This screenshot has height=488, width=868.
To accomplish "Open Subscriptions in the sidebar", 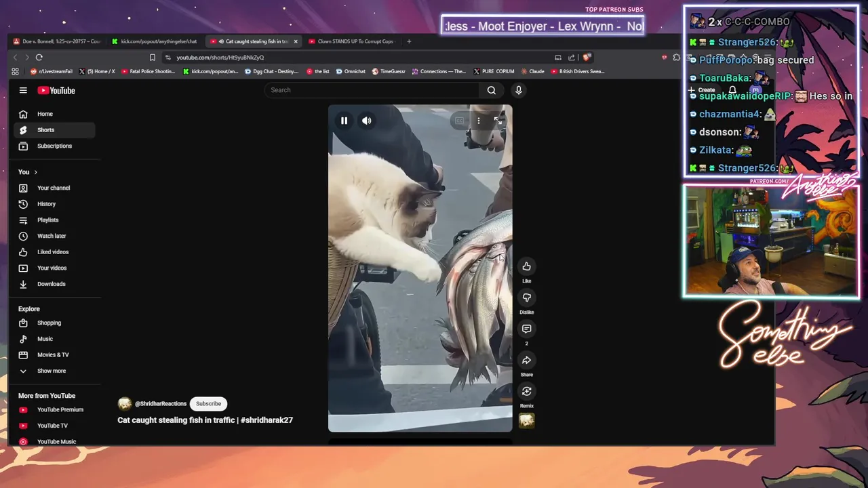I will point(54,146).
